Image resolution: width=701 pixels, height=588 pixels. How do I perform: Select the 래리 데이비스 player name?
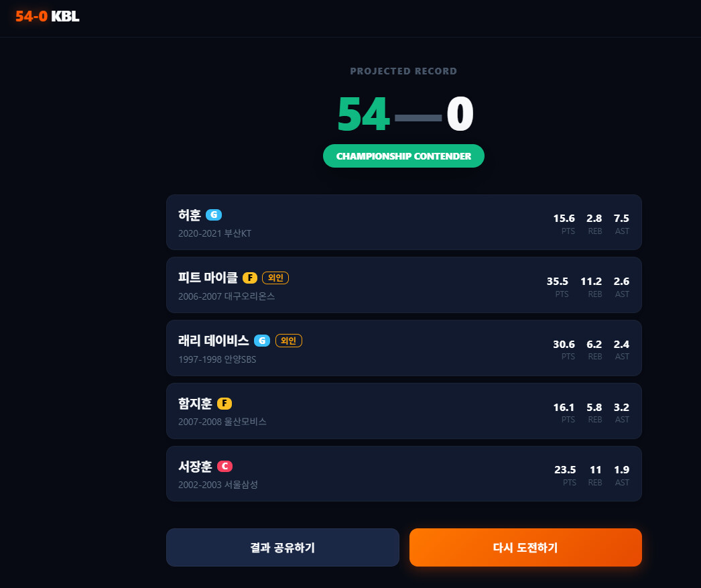(214, 341)
